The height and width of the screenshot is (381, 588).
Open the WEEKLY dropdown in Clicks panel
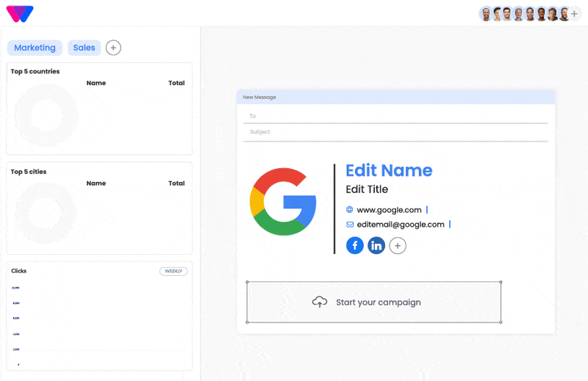[173, 271]
